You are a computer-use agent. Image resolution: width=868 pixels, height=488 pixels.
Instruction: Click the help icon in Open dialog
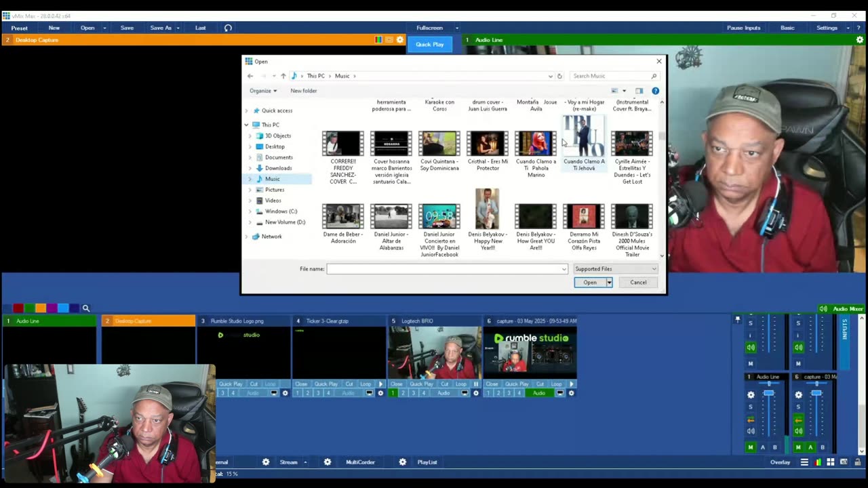(655, 91)
